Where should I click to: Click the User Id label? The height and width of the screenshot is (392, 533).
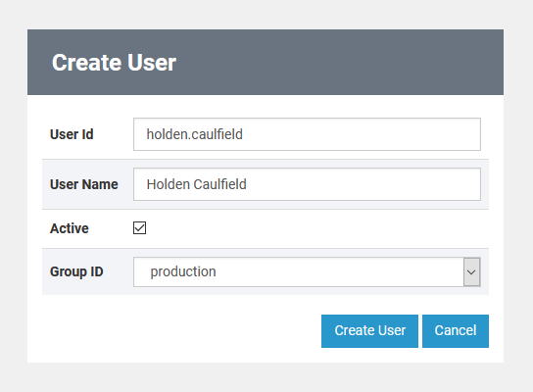click(x=72, y=134)
